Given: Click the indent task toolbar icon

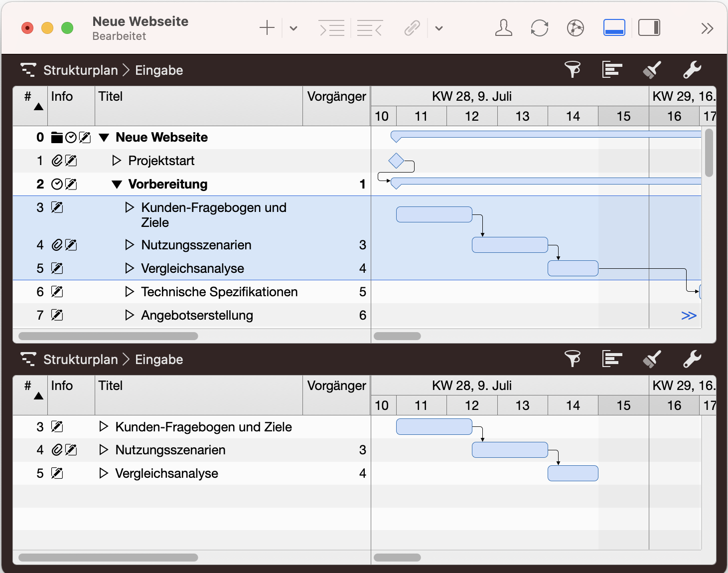Looking at the screenshot, I should pyautogui.click(x=331, y=28).
